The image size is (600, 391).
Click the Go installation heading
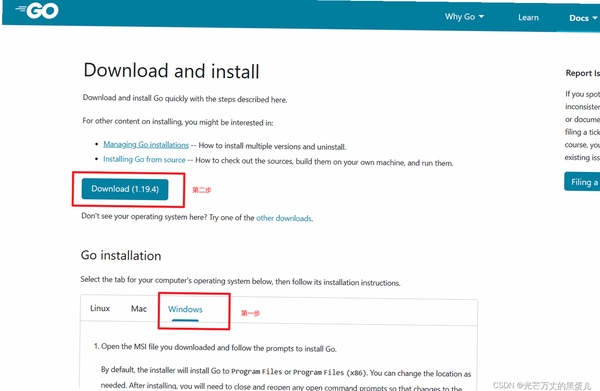tap(121, 256)
